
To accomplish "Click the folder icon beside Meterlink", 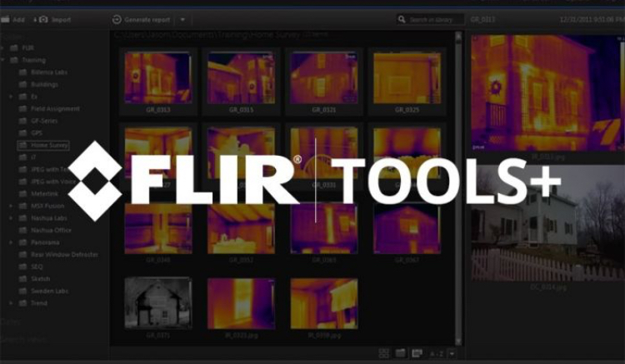I will pos(23,193).
